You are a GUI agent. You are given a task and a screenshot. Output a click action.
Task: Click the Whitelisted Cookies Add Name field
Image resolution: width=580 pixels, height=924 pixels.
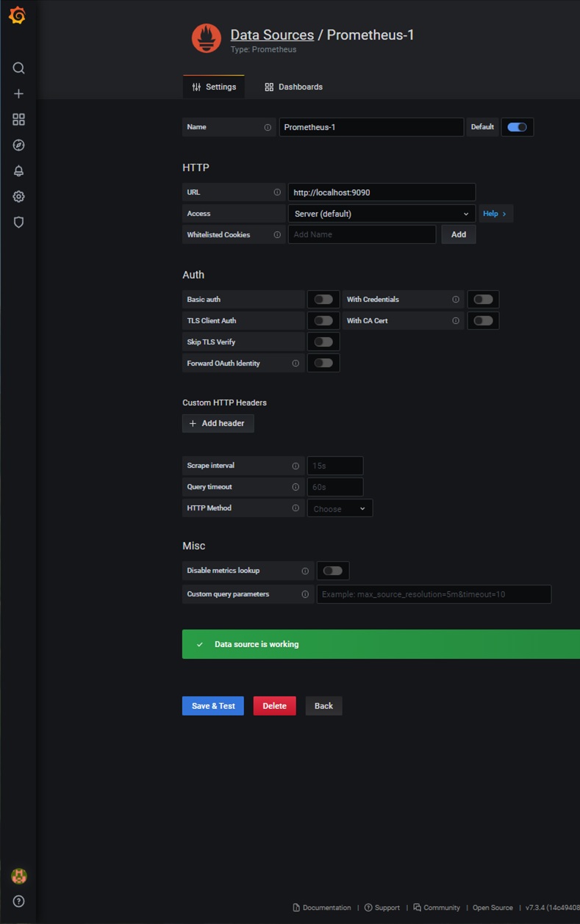coord(362,235)
